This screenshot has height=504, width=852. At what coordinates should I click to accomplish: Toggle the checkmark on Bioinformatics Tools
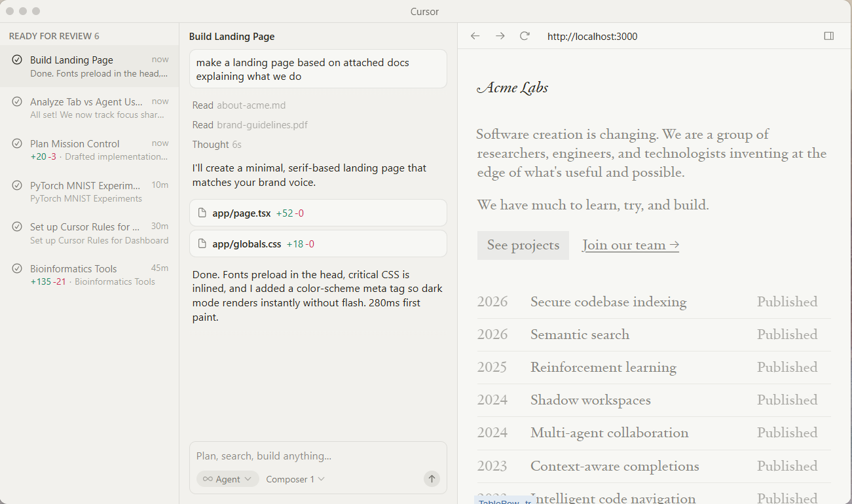pyautogui.click(x=16, y=268)
